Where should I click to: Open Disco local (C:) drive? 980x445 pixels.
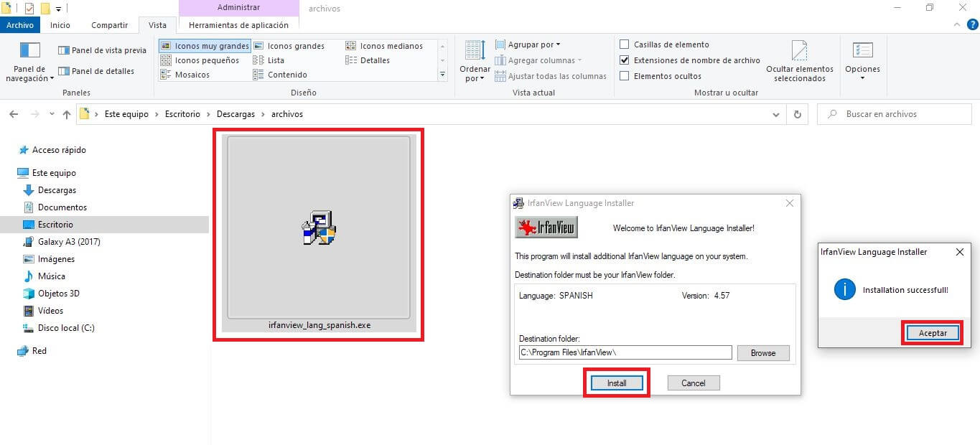coord(66,328)
